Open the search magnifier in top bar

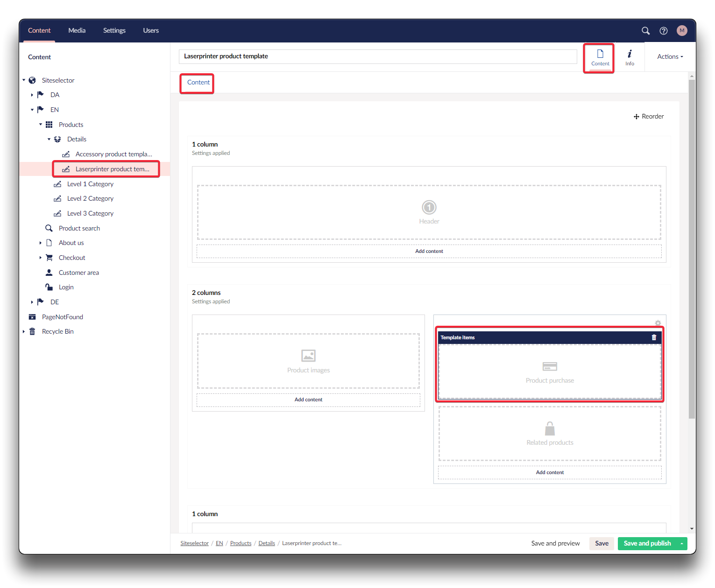coord(645,31)
